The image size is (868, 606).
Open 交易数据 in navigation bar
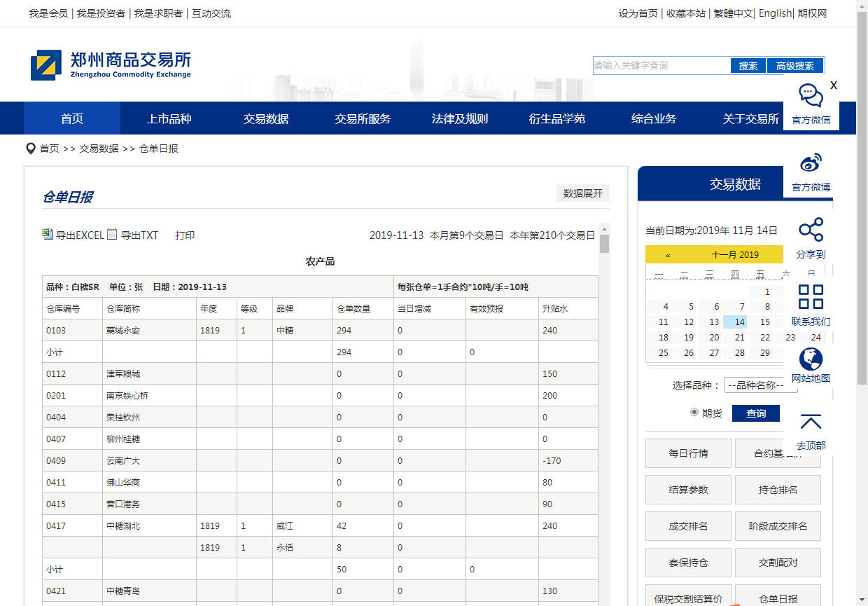point(266,118)
